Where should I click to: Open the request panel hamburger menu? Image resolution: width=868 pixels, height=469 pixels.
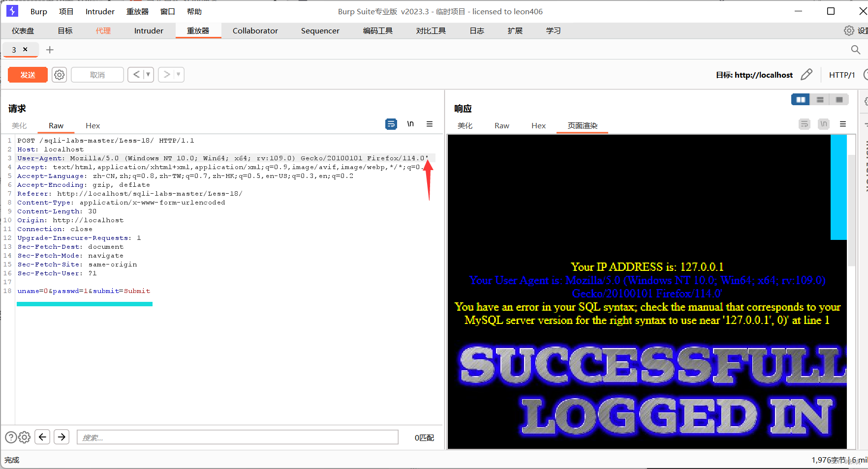430,124
